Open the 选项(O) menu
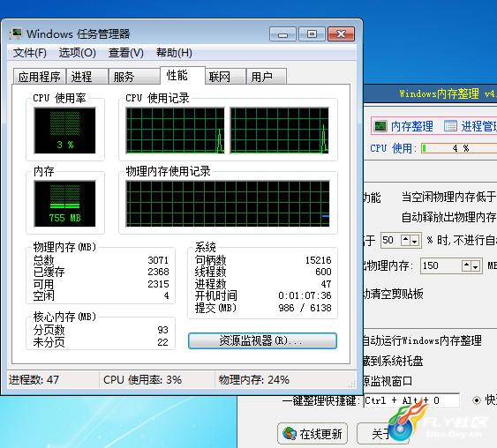Screen dimensions: 497x448 [x=78, y=53]
